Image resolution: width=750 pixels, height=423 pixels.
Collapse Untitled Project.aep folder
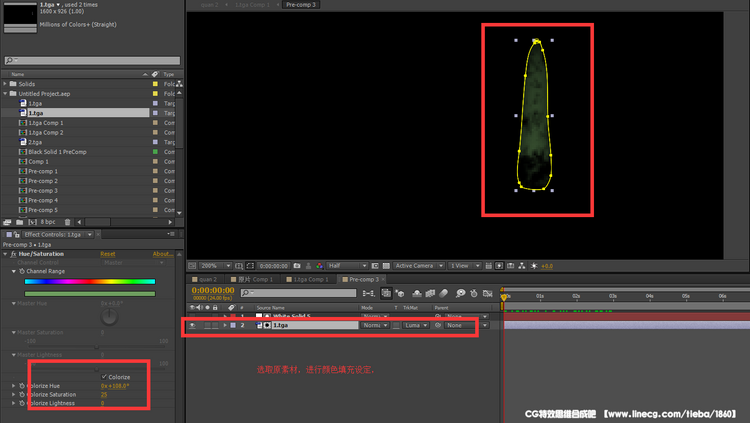coord(5,94)
